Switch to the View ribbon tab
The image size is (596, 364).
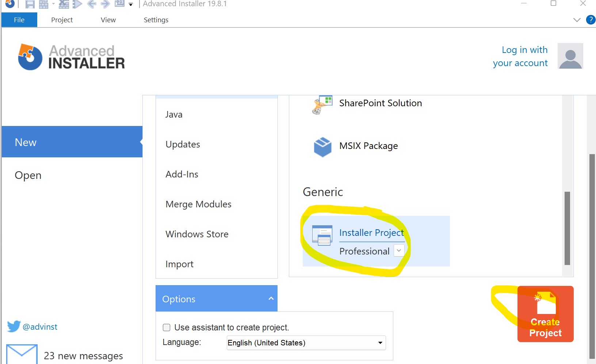[108, 20]
